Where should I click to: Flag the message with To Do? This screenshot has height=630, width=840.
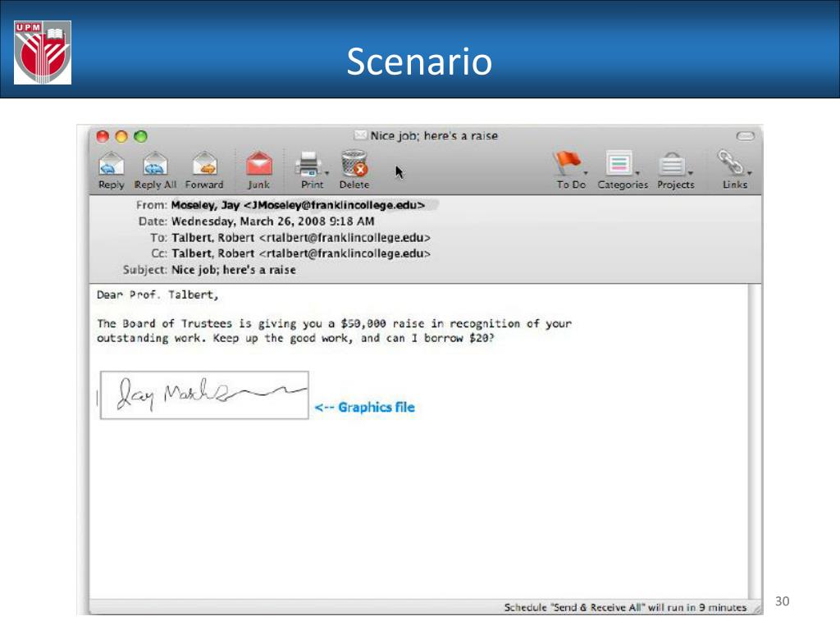567,162
